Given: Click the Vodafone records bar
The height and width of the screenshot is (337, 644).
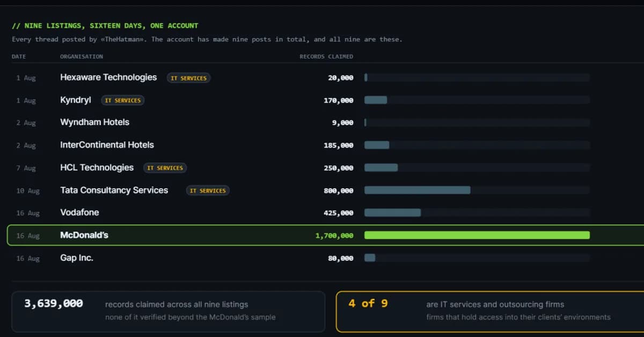Looking at the screenshot, I should 393,213.
